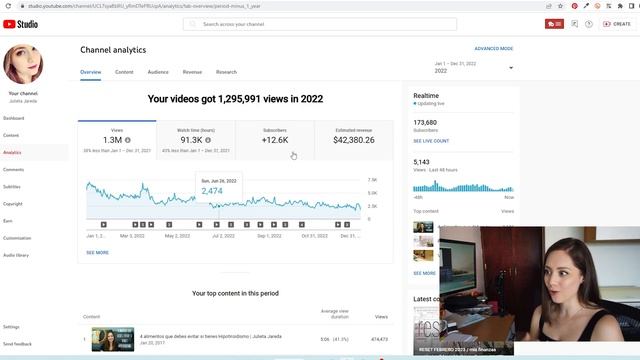Click the Search across your channel field

pos(320,24)
